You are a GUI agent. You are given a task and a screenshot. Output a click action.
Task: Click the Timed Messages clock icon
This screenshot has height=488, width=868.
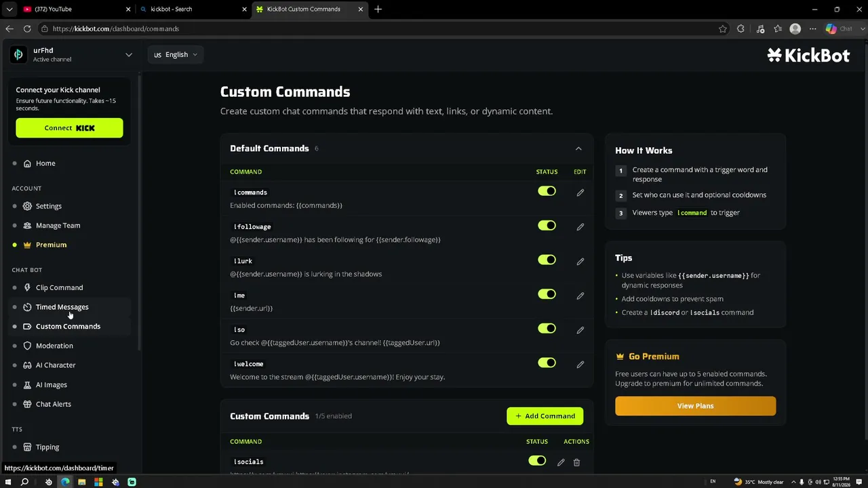click(x=27, y=307)
